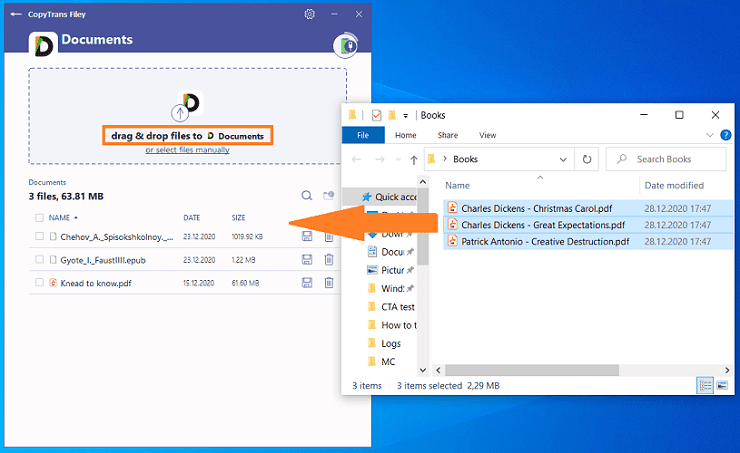740x453 pixels.
Task: Click the upload icon in the drop zone
Action: coord(180,113)
